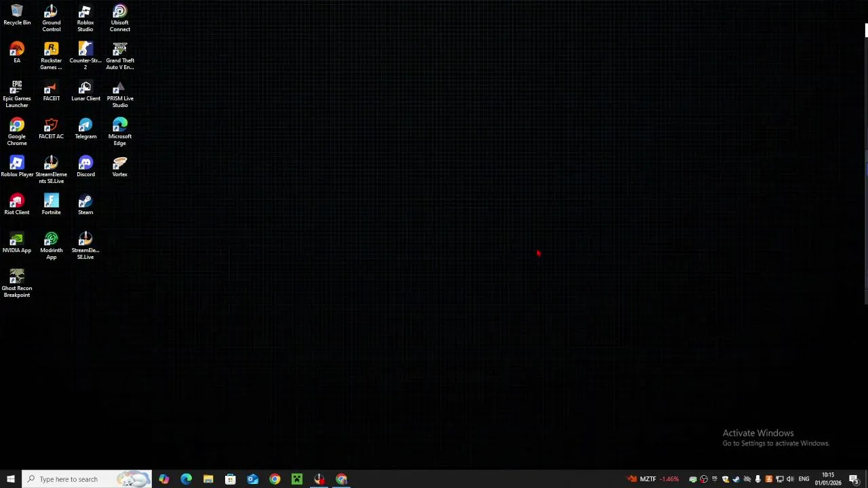Select PRISM Live Studio desktop icon
868x488 pixels.
point(120,95)
